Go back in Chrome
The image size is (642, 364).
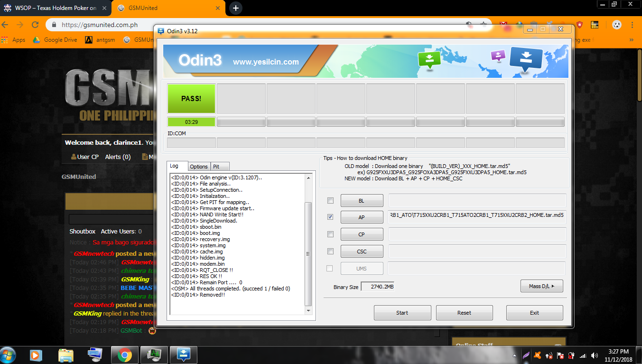click(x=5, y=25)
